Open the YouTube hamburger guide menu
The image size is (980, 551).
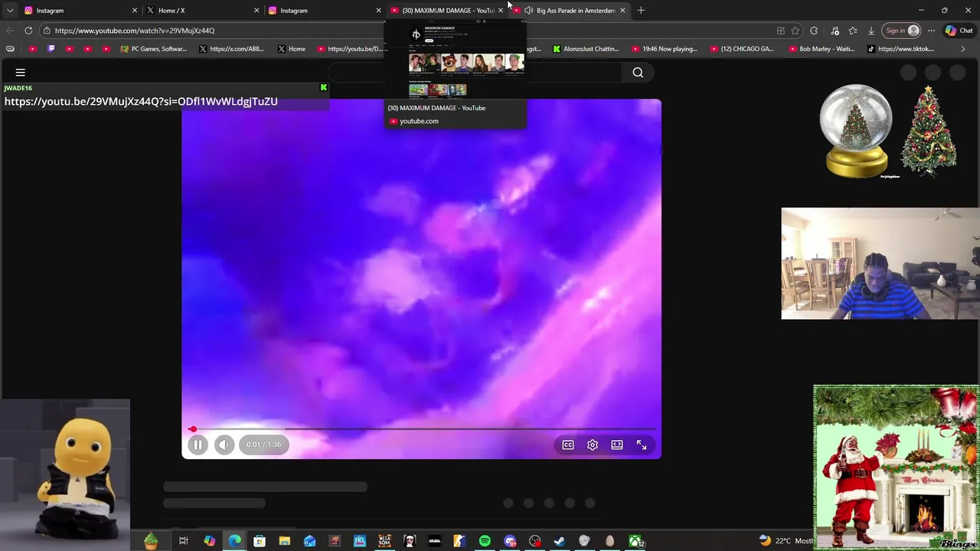point(21,73)
